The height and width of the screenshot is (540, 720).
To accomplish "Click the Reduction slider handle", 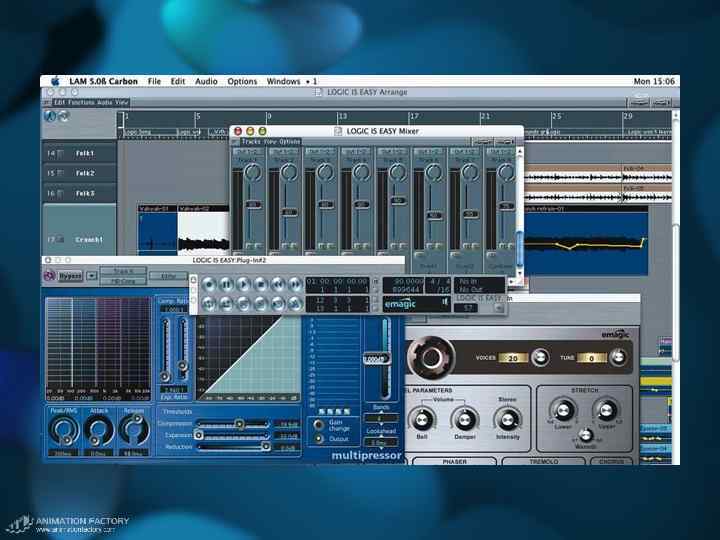I will point(265,446).
